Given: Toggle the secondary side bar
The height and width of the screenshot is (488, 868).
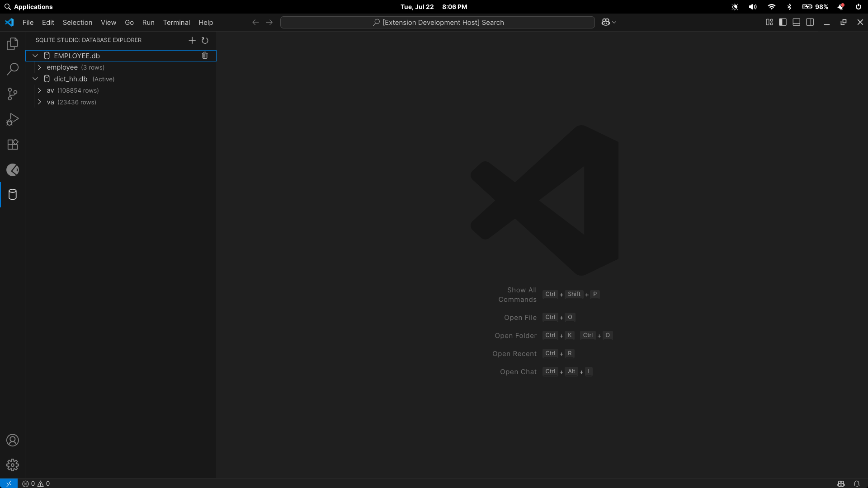Looking at the screenshot, I should (x=810, y=22).
